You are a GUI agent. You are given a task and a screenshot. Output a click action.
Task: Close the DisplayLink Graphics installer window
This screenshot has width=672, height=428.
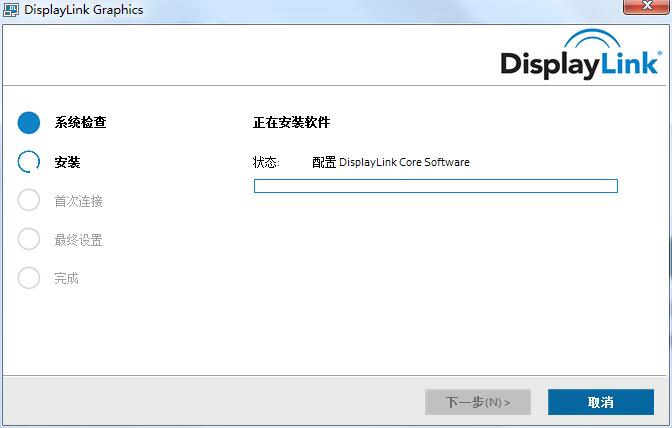(646, 8)
